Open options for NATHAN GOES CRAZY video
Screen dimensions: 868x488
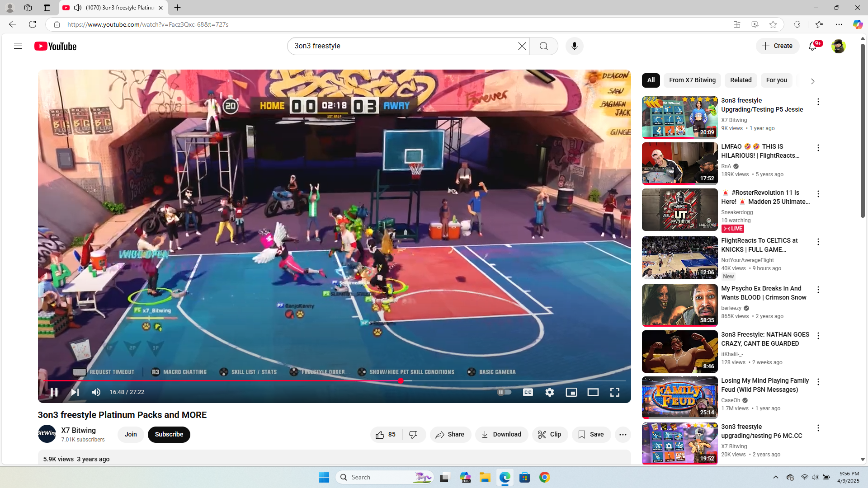(818, 336)
